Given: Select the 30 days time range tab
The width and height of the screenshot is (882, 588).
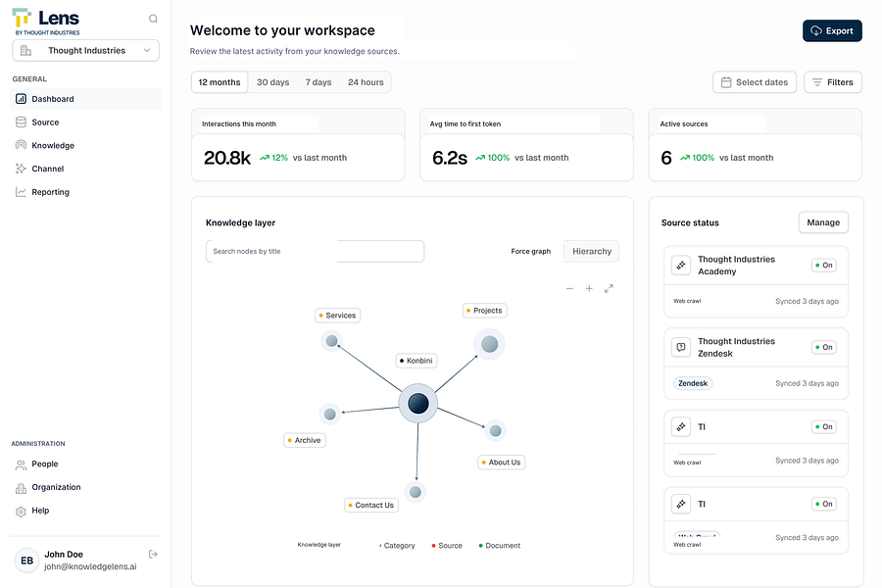Looking at the screenshot, I should click(272, 82).
